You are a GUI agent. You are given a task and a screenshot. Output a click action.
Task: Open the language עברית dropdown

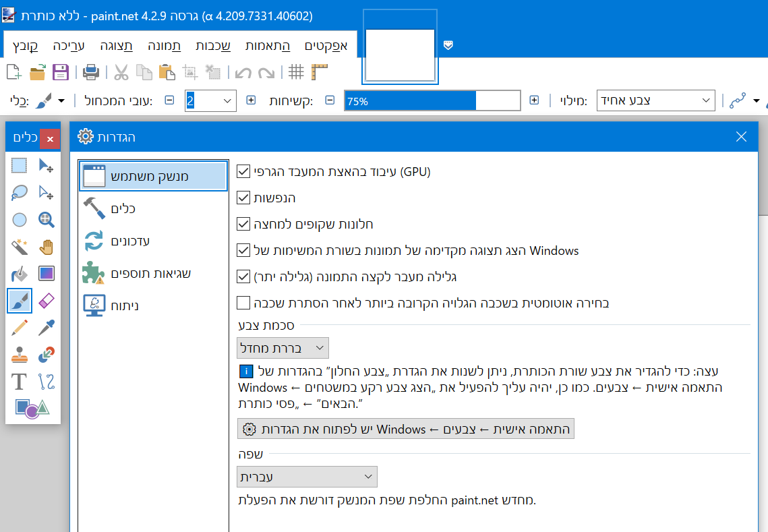307,477
